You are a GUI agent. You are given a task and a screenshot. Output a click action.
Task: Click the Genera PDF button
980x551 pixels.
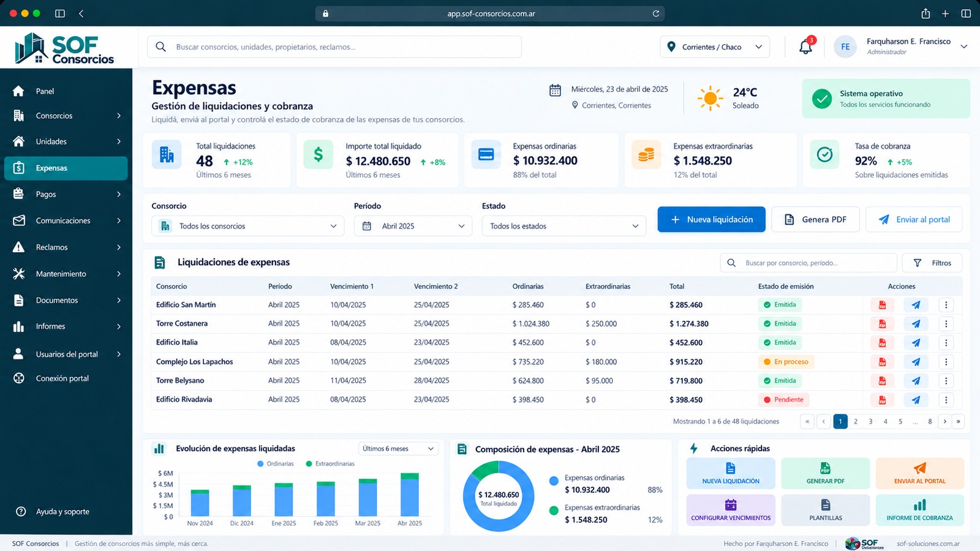pos(815,219)
